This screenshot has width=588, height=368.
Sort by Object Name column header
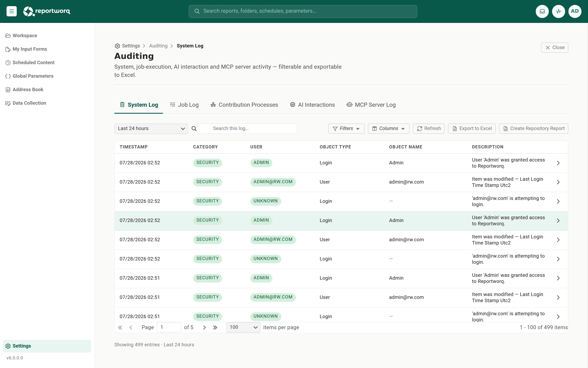click(405, 147)
